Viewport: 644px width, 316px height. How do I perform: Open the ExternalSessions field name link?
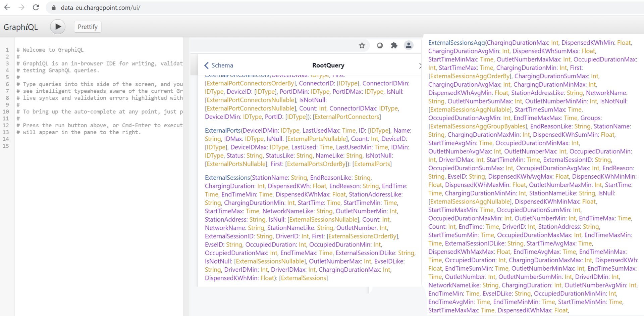[227, 177]
